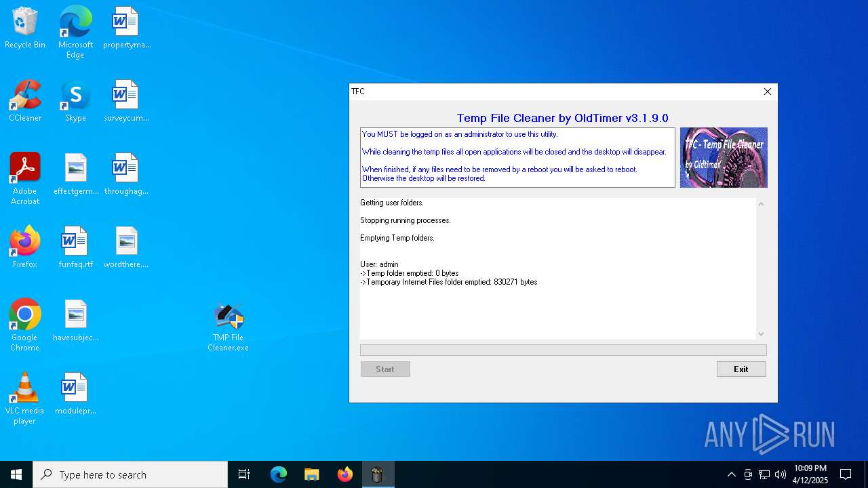The image size is (868, 488).
Task: Click the Windows Start button
Action: pyautogui.click(x=16, y=474)
